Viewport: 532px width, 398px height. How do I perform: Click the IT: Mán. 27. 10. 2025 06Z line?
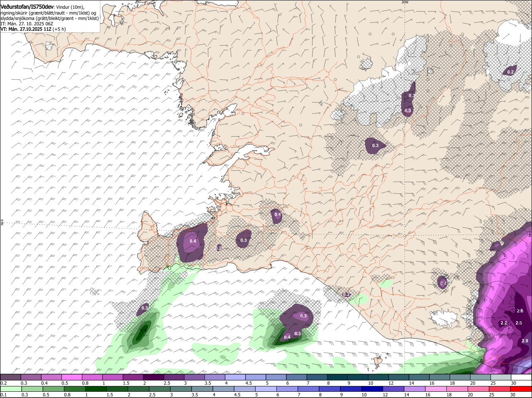(x=27, y=24)
